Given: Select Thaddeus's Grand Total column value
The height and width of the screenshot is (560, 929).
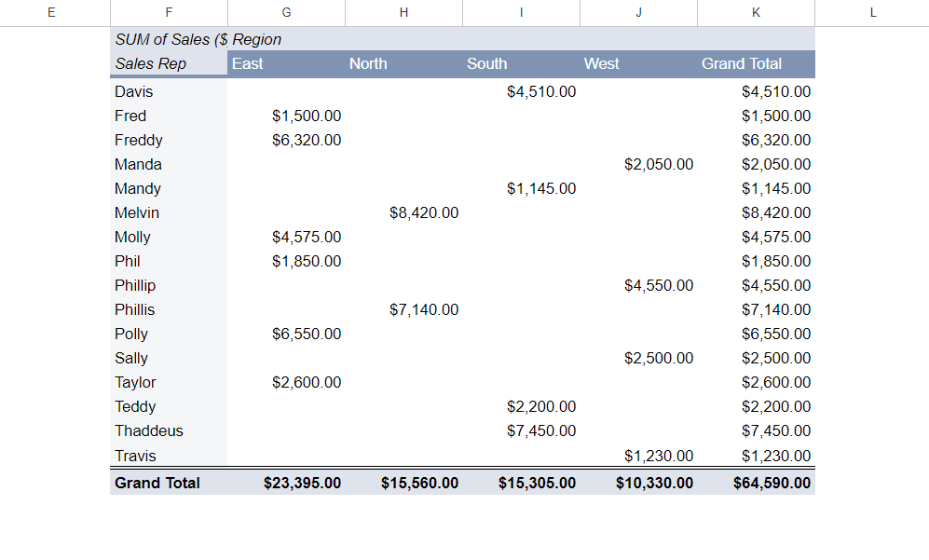Looking at the screenshot, I should click(756, 430).
